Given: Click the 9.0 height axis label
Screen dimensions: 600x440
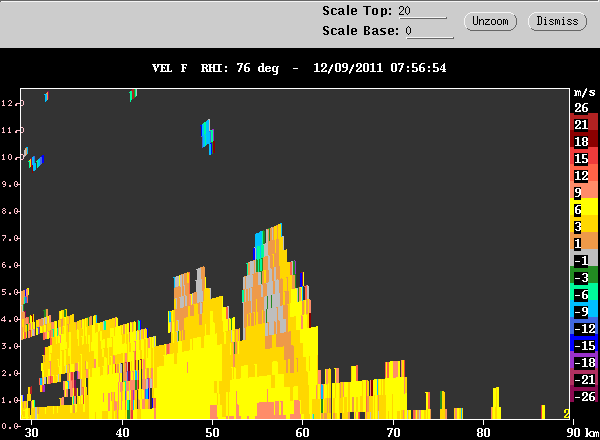Looking at the screenshot, I should click(x=10, y=184).
